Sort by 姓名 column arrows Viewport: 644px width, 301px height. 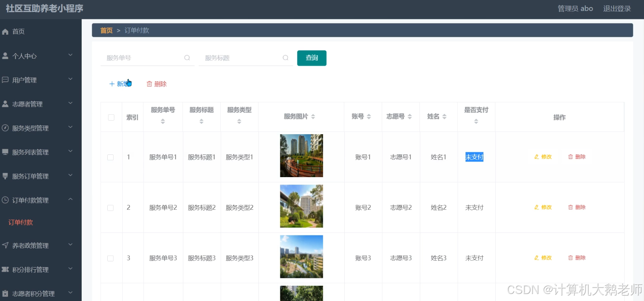coord(444,117)
